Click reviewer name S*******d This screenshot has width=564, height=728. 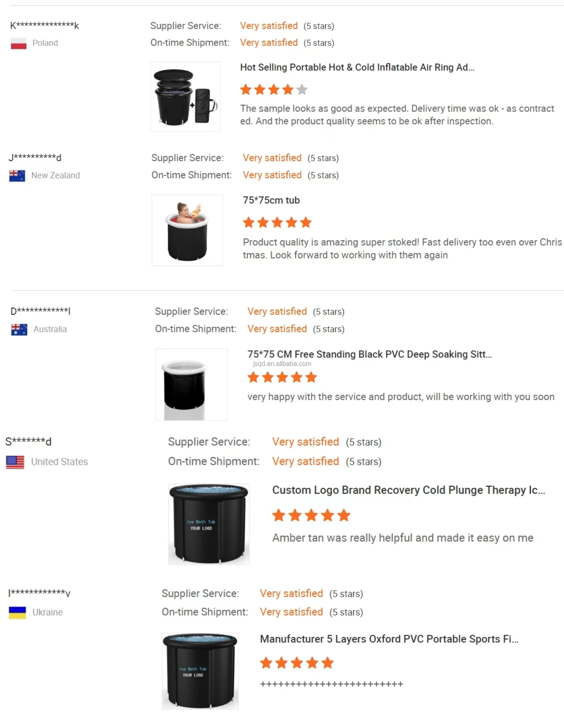click(28, 442)
